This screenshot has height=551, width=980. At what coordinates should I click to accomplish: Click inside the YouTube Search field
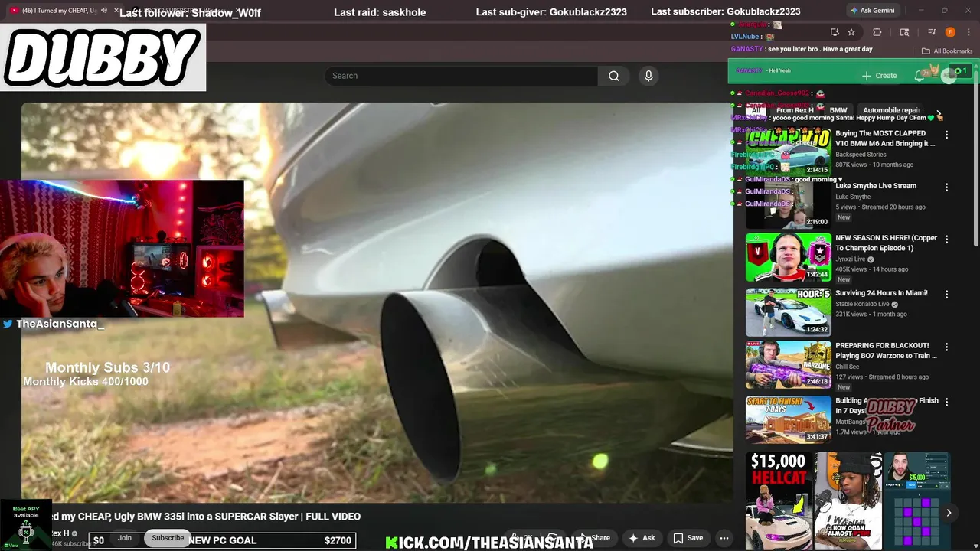(x=461, y=76)
